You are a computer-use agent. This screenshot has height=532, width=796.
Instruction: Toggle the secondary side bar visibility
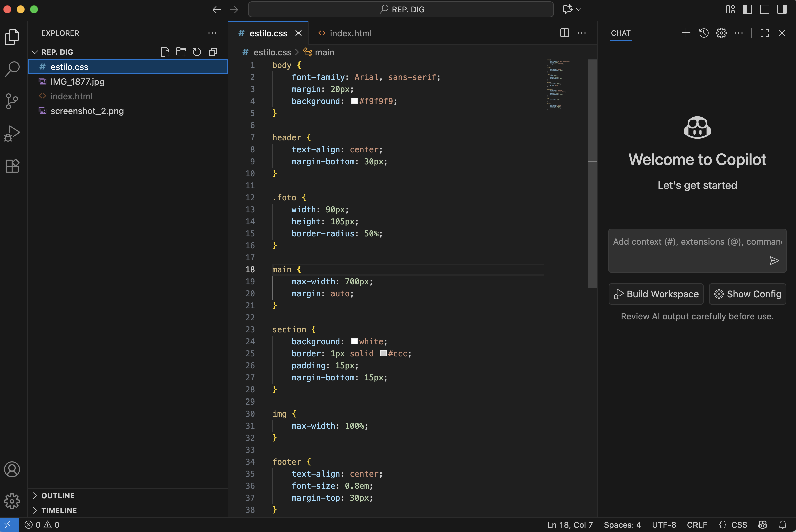tap(782, 9)
